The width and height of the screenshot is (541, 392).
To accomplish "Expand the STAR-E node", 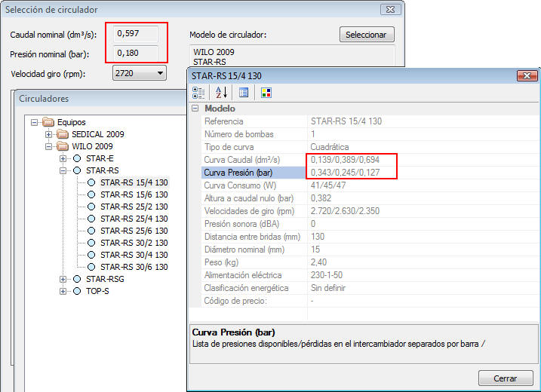I will point(63,158).
